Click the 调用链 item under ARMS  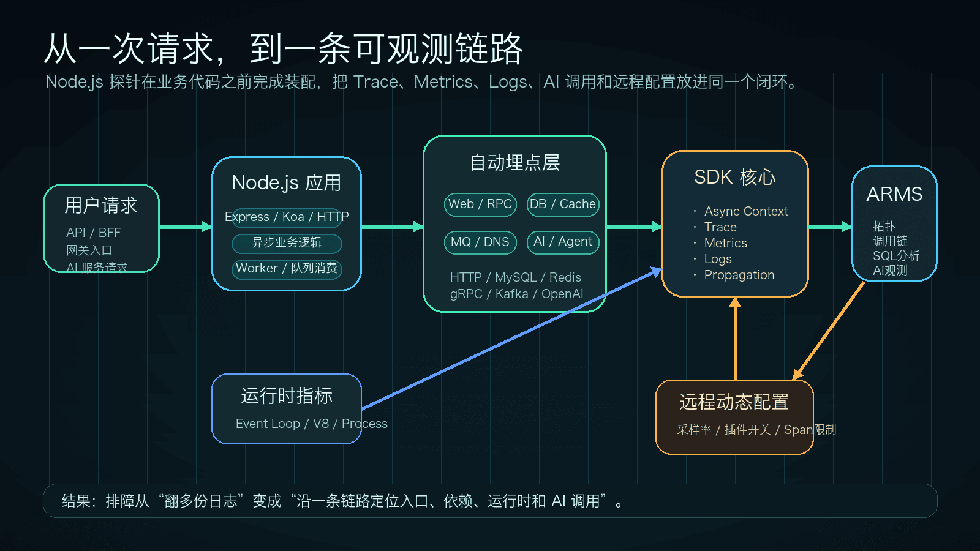pyautogui.click(x=890, y=241)
